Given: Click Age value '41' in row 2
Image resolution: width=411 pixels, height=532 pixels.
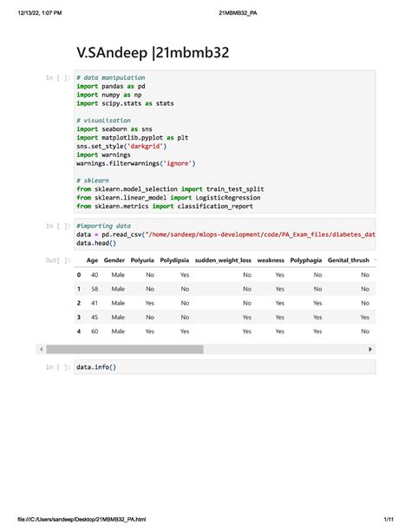Looking at the screenshot, I should 95,303.
